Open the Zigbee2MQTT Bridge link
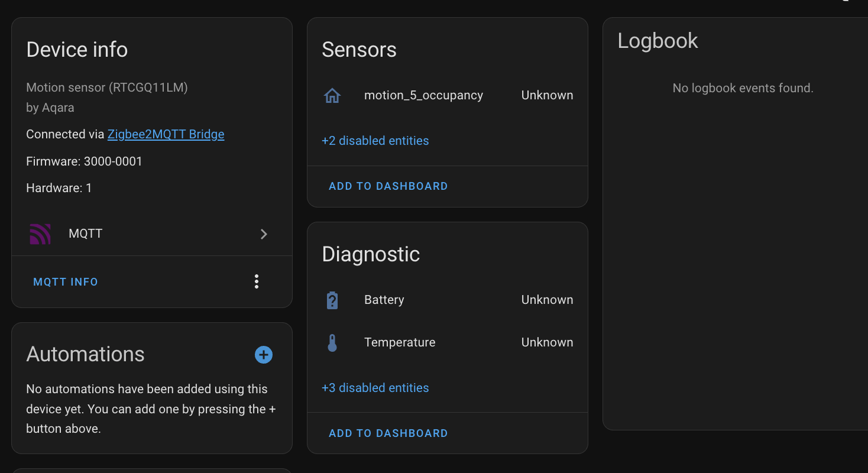 point(166,134)
